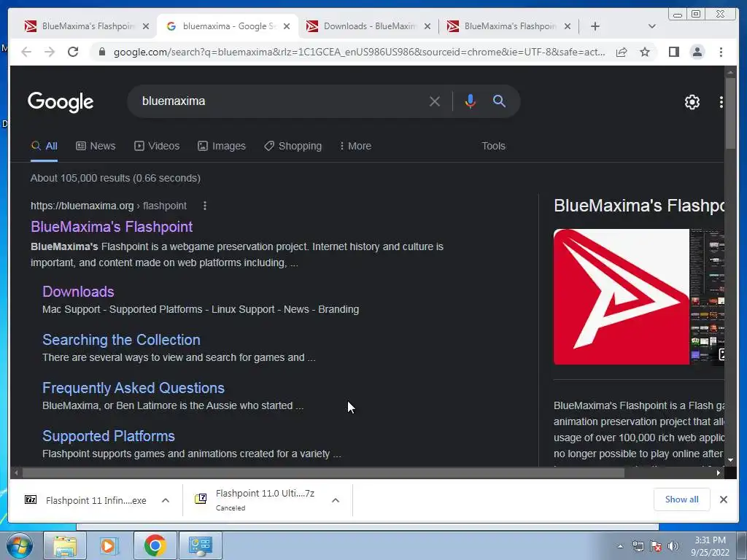Launch Windows Media Player from the taskbar

tap(109, 545)
